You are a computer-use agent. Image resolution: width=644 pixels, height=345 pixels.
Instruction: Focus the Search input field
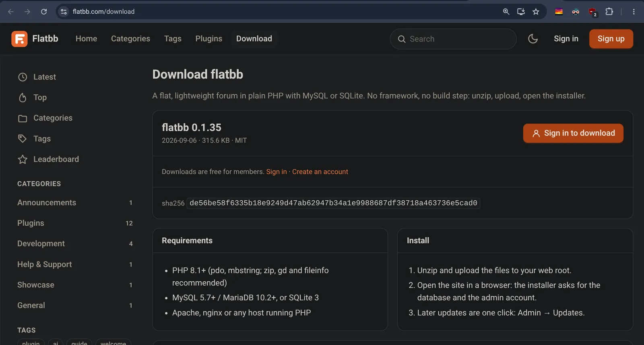453,39
